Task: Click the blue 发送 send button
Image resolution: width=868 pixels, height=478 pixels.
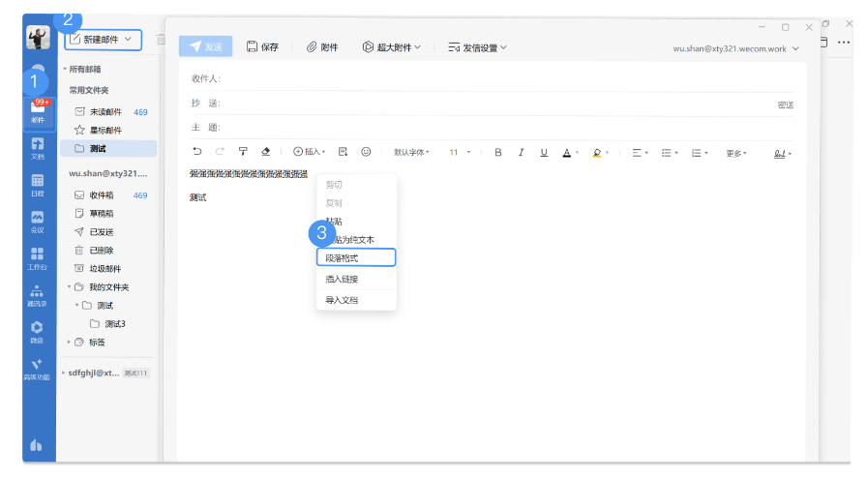Action: 206,46
